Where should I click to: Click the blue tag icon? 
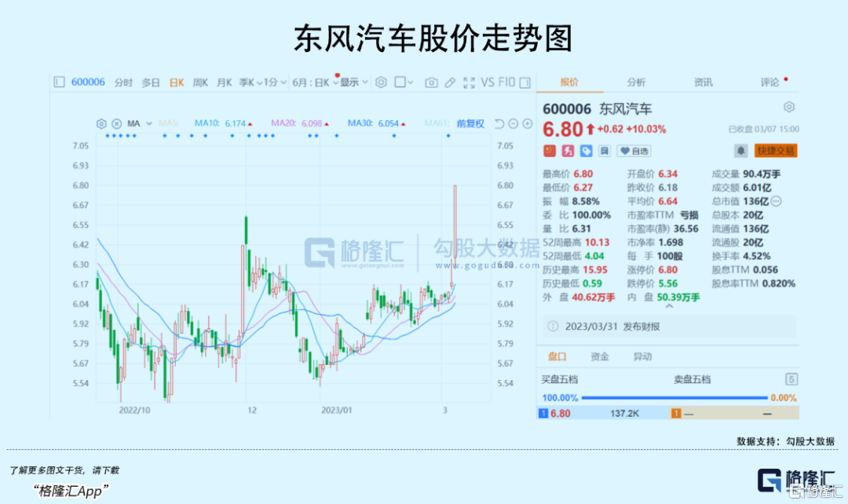(587, 151)
